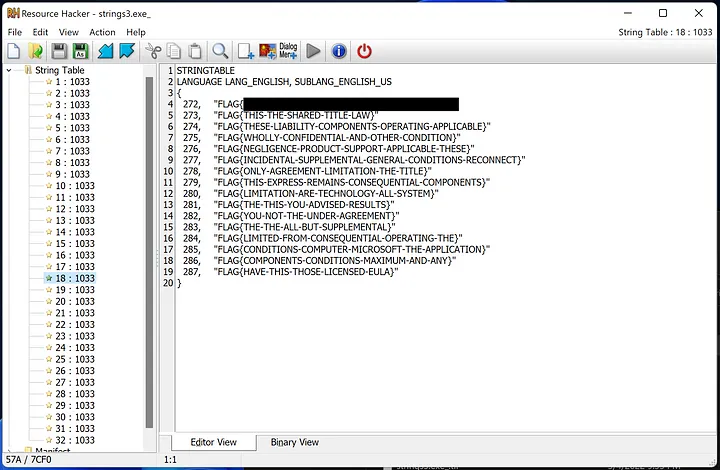Image resolution: width=720 pixels, height=470 pixels.
Task: Switch to the Editor View tab
Action: 214,442
